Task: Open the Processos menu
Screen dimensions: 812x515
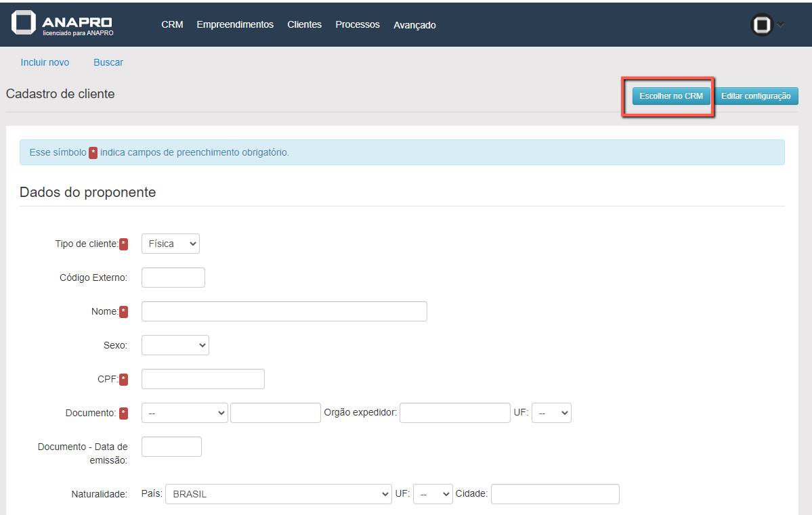Action: point(358,24)
